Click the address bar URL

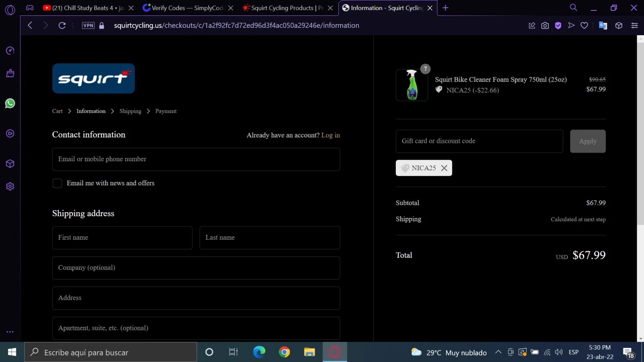(x=237, y=25)
